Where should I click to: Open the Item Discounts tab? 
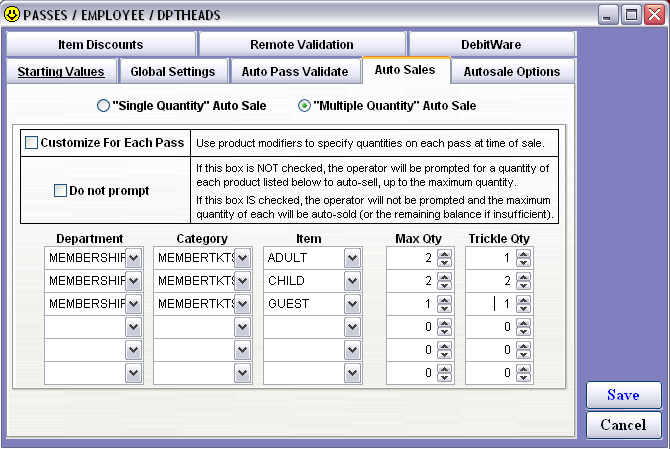coord(101,44)
